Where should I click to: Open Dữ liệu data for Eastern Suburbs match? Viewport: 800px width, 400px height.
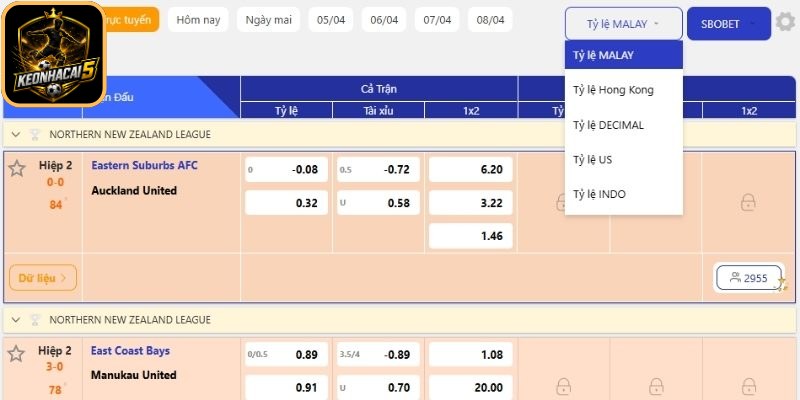tap(43, 278)
